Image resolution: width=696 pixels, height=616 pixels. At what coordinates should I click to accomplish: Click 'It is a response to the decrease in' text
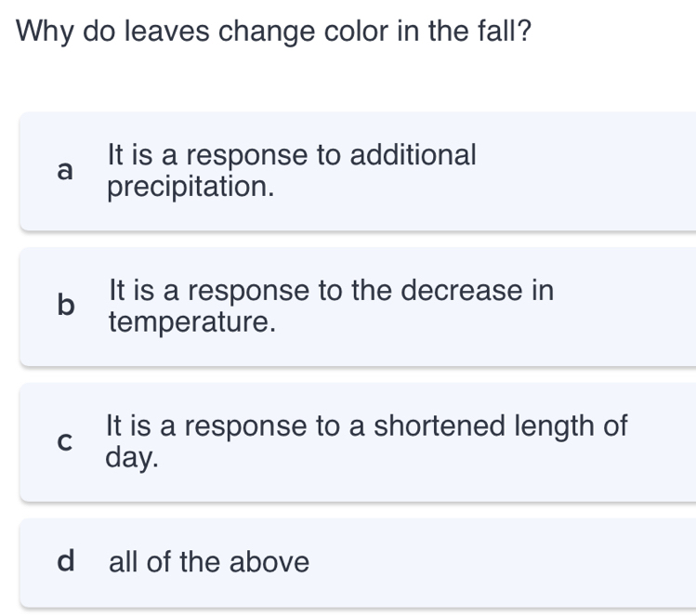point(331,291)
